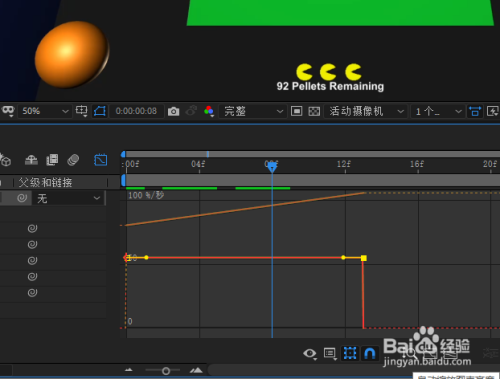Click the 20f mark on time ruler
This screenshot has width=500, height=379.
(x=490, y=164)
